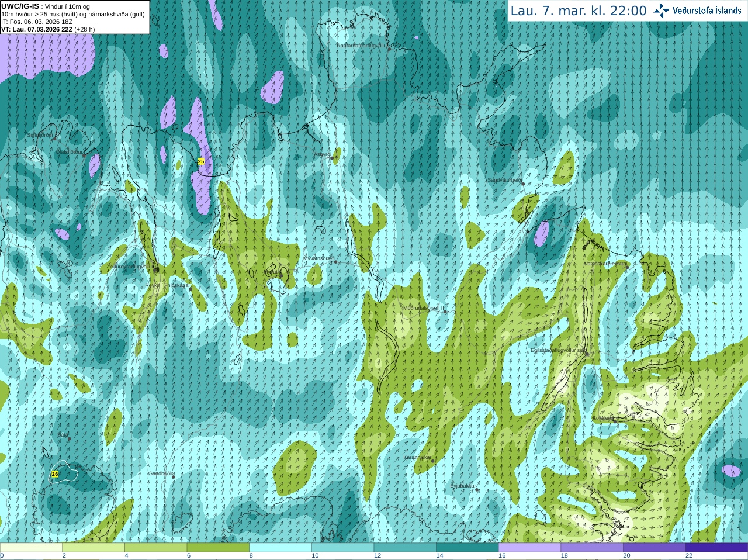Click the Sandvíkurheiði station dot
The height and width of the screenshot is (560, 748).
(523, 184)
